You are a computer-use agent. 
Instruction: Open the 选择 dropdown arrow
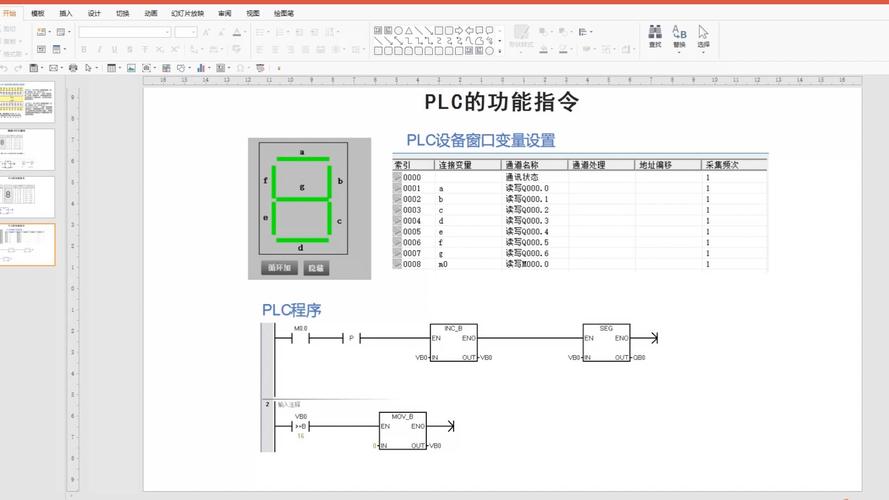(703, 52)
